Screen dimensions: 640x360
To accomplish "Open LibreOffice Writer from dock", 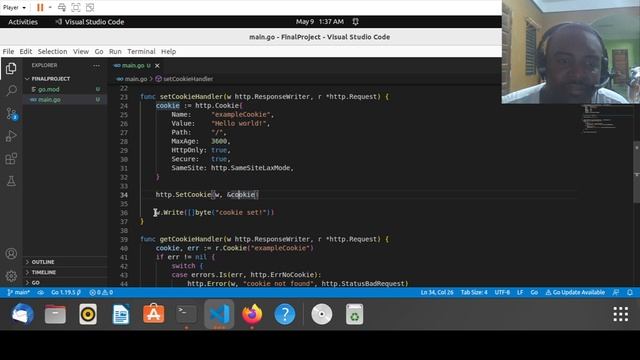I will click(x=121, y=314).
